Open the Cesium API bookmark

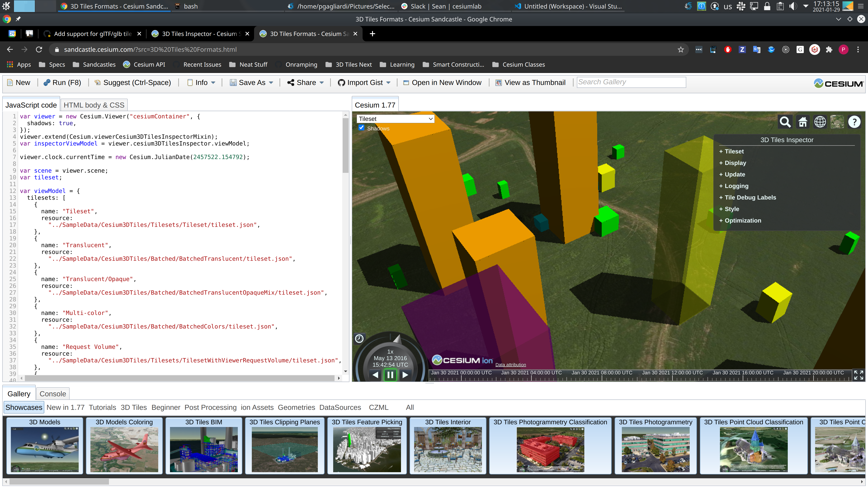(144, 65)
